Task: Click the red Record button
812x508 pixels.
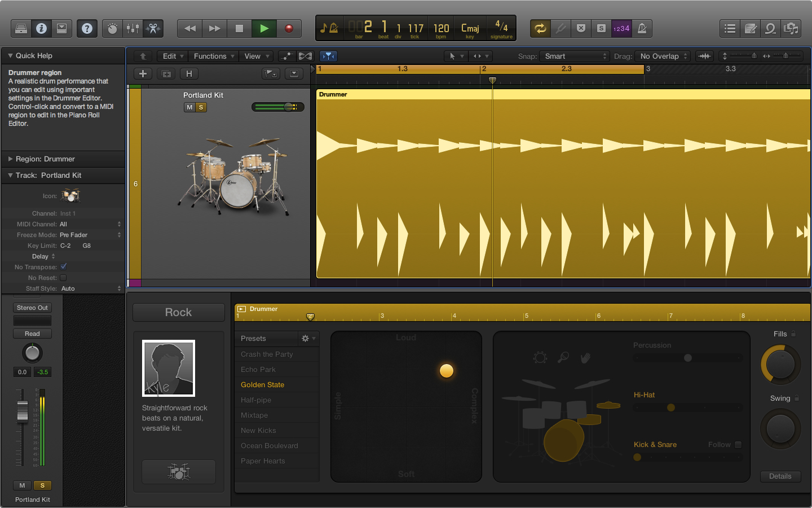Action: (x=289, y=28)
